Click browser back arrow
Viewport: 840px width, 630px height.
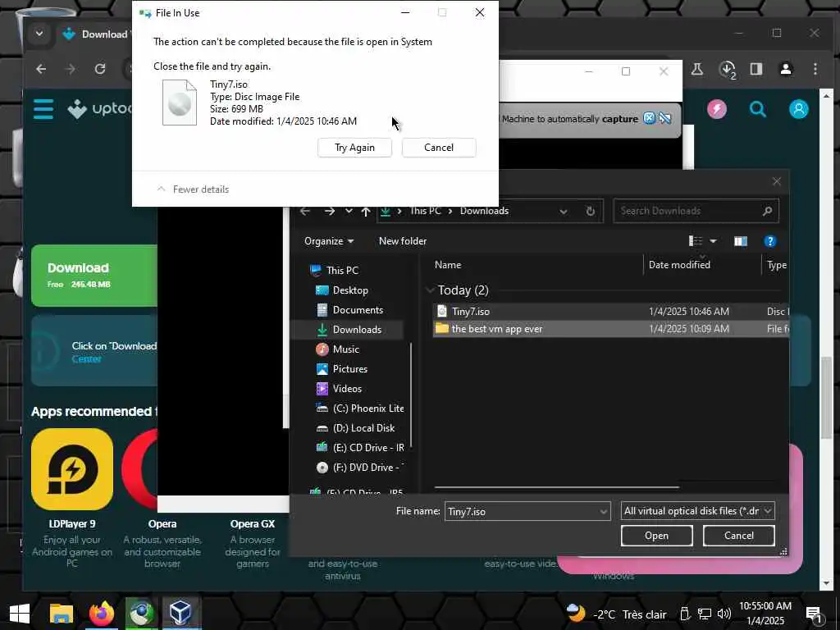coord(41,69)
